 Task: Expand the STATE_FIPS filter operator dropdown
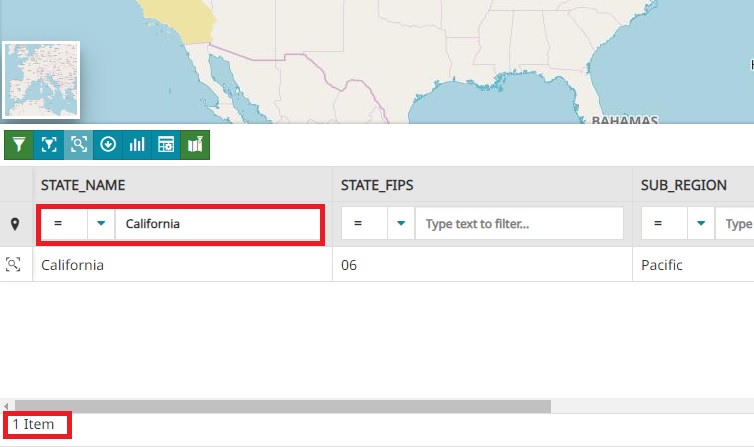(x=400, y=224)
